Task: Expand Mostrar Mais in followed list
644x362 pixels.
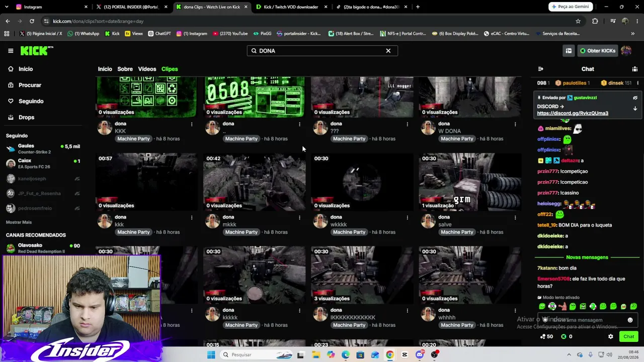Action: [19, 222]
